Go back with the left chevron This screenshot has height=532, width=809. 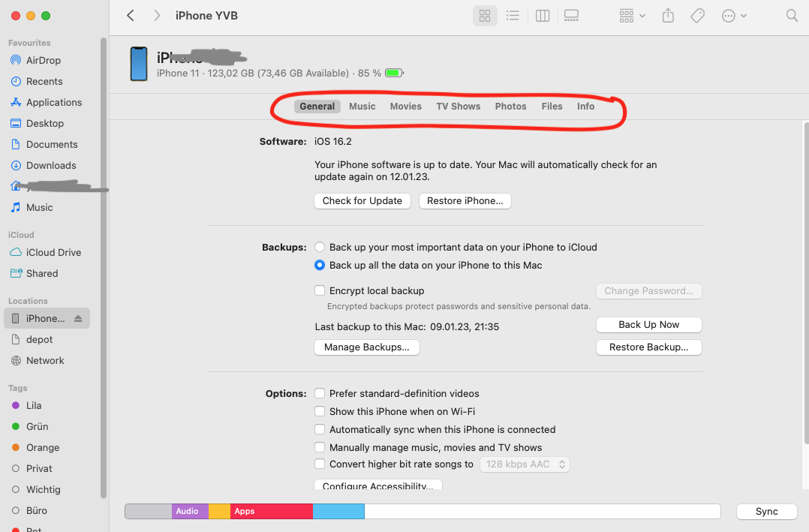point(131,16)
